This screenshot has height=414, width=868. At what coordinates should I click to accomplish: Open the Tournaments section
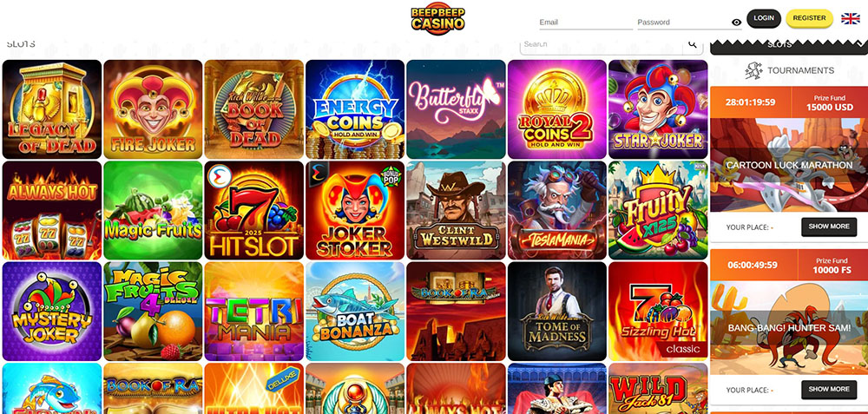tap(789, 70)
